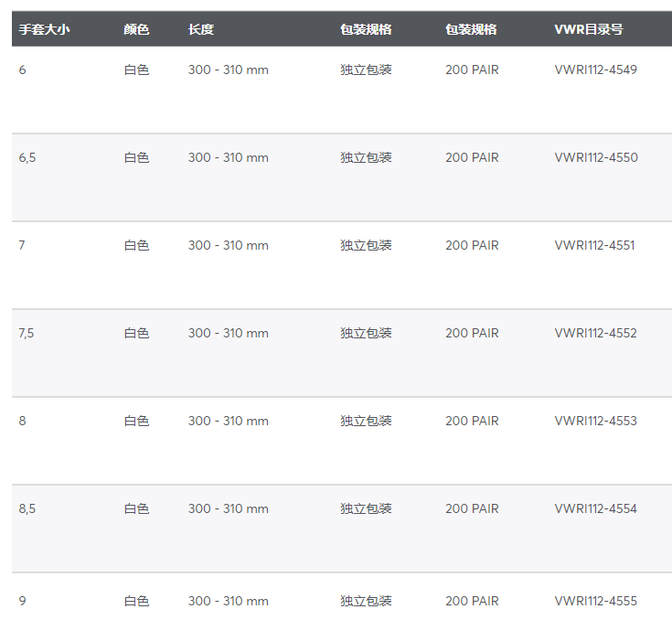Click 白色 in the size 7,5 row
Viewport: 672px width, 620px height.
136,333
